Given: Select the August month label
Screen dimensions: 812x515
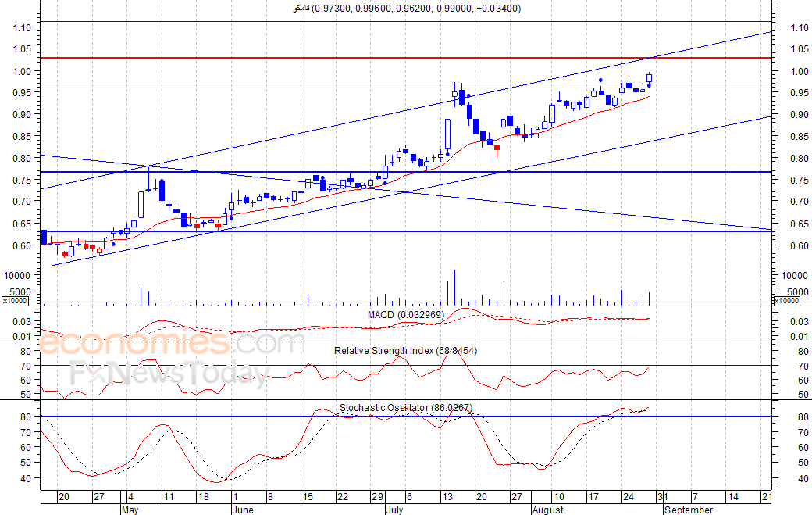Looking at the screenshot, I should coord(547,510).
